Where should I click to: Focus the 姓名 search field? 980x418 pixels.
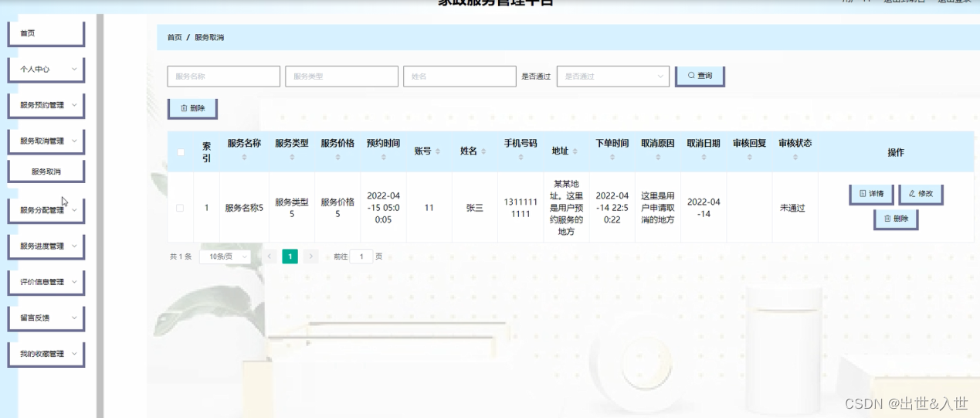[x=459, y=76]
